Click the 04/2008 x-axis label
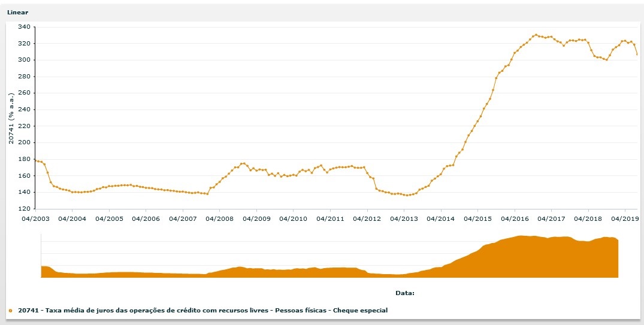The height and width of the screenshot is (325, 644). 220,218
